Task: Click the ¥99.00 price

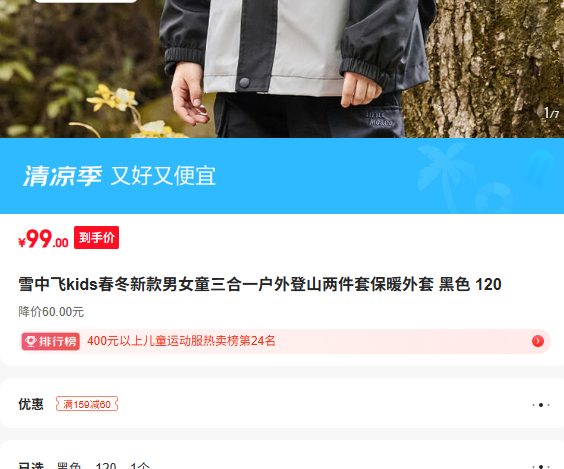Action: pyautogui.click(x=43, y=239)
